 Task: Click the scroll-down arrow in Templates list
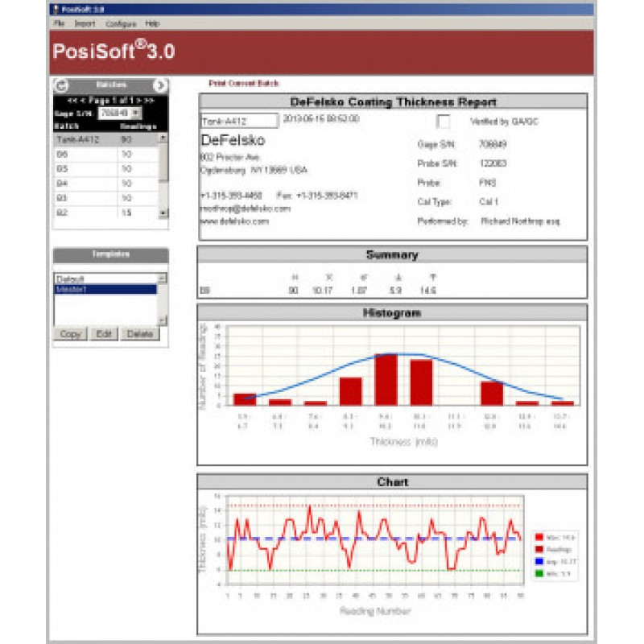tap(163, 320)
